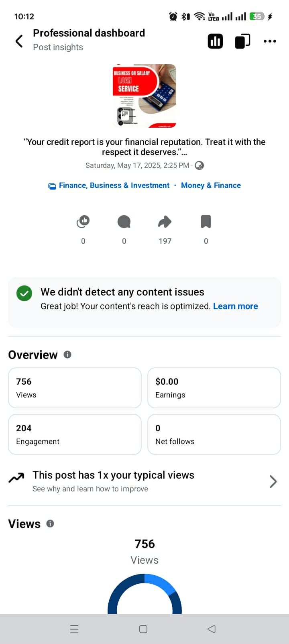Tap the info icon beside Views heading

click(x=50, y=524)
